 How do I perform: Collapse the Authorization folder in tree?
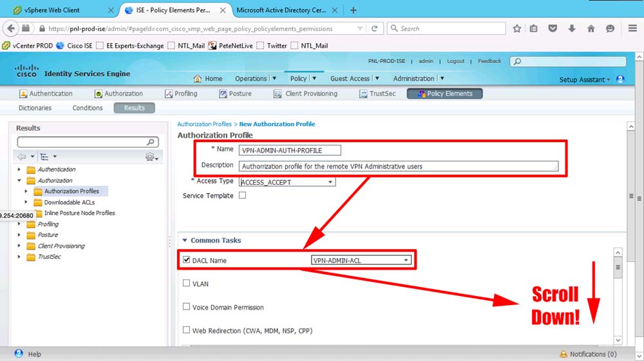(x=19, y=180)
